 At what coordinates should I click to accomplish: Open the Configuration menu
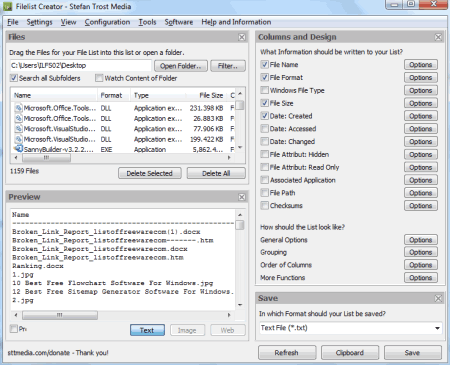107,22
